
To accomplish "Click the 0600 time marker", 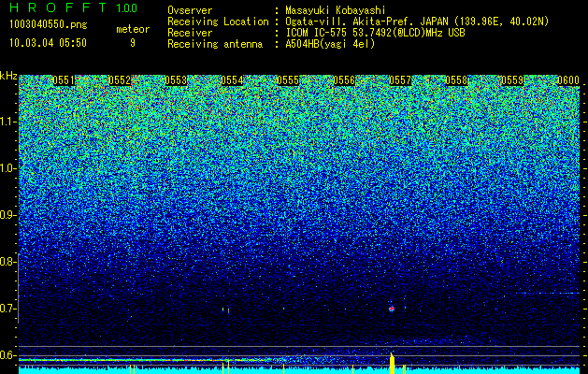I will pyautogui.click(x=568, y=80).
